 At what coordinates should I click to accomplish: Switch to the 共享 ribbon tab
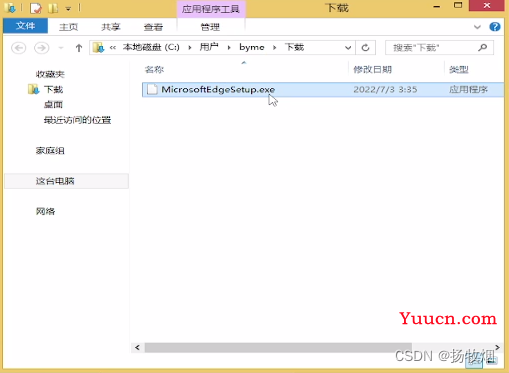point(111,27)
